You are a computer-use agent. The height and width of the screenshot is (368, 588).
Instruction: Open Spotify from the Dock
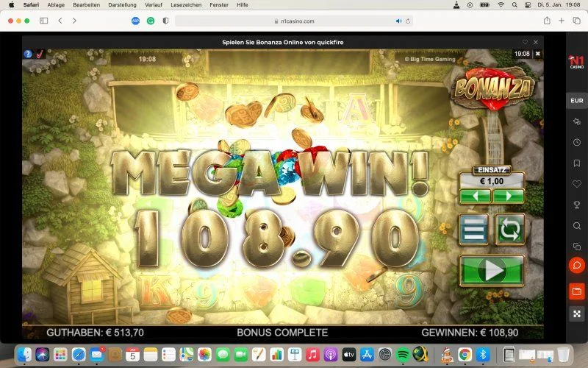pyautogui.click(x=403, y=355)
